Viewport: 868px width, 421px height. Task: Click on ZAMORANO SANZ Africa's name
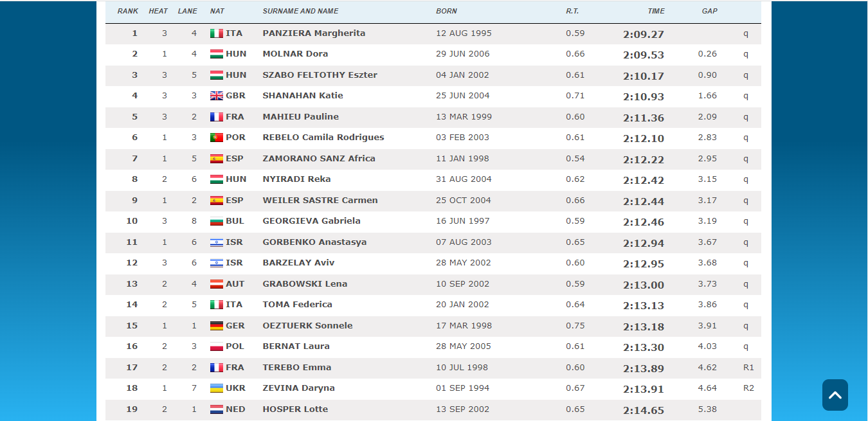319,159
